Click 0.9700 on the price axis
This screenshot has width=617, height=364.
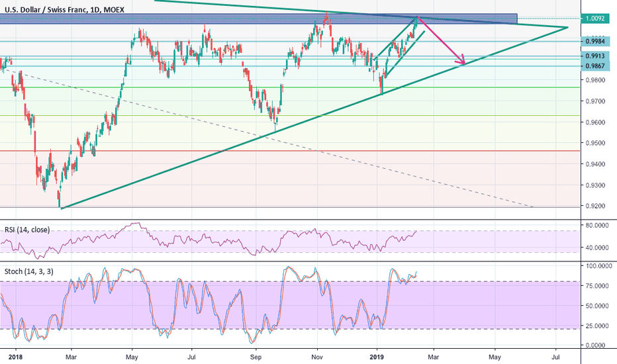pyautogui.click(x=595, y=101)
